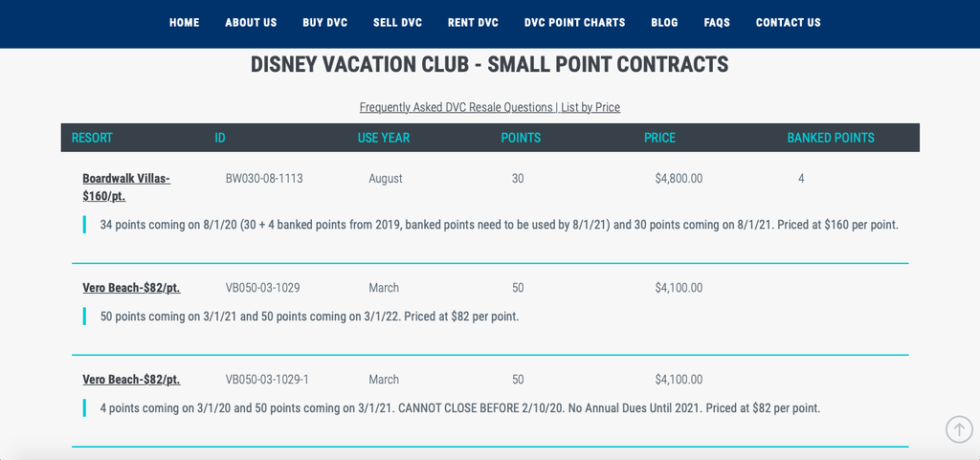
Task: Open the BUY DVC menu
Action: click(325, 22)
